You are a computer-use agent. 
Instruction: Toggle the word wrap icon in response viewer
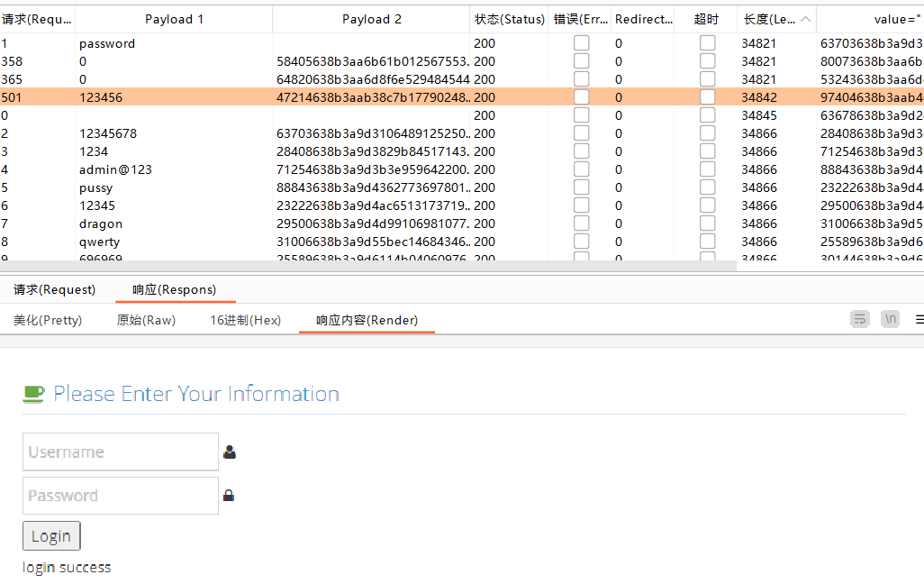tap(860, 319)
